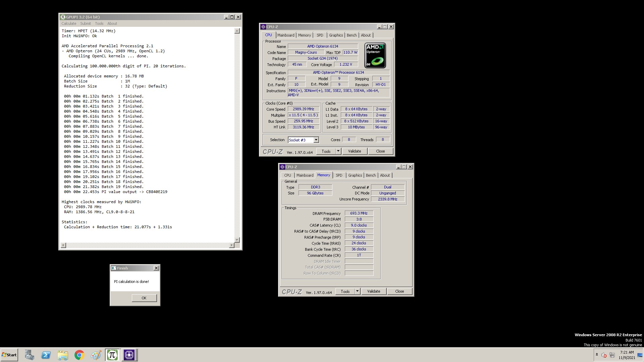The width and height of the screenshot is (644, 362).
Task: Open About tab in CPU-Z CPU window
Action: pyautogui.click(x=366, y=35)
